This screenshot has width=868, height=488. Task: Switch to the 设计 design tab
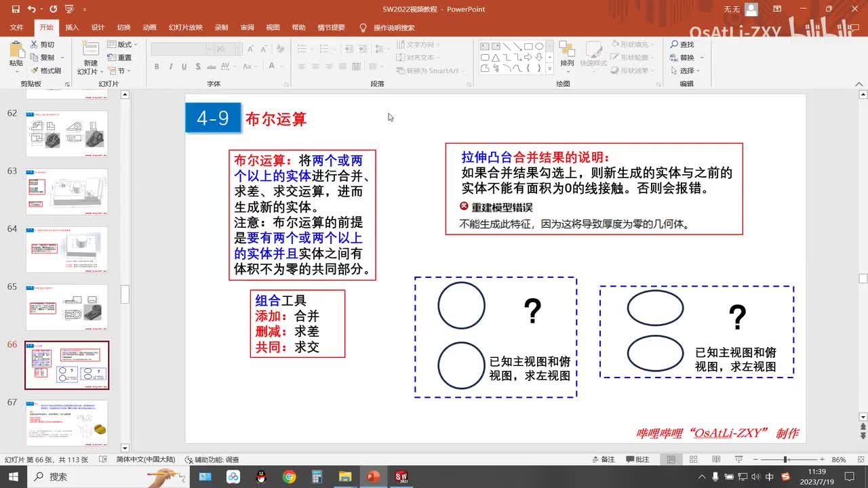(98, 28)
